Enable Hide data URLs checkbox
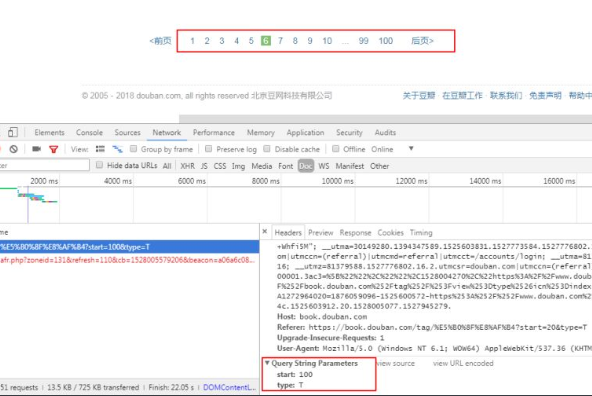This screenshot has height=396, width=592. (99, 165)
